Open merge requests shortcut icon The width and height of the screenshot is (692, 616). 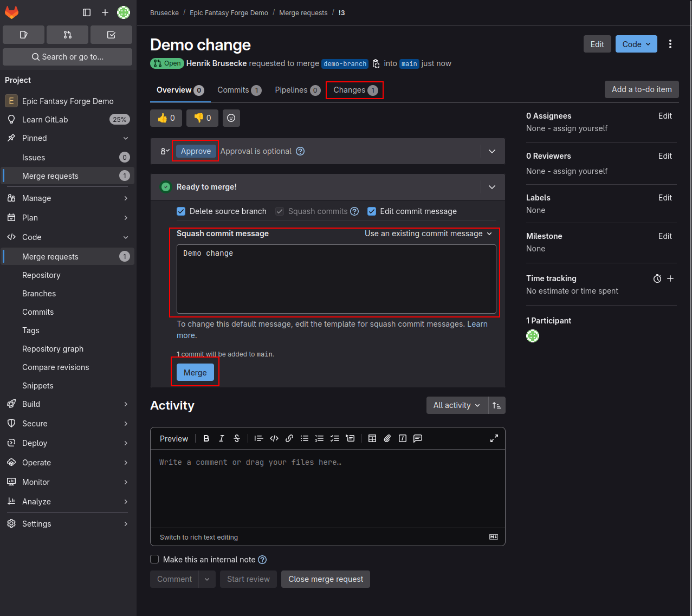[67, 35]
